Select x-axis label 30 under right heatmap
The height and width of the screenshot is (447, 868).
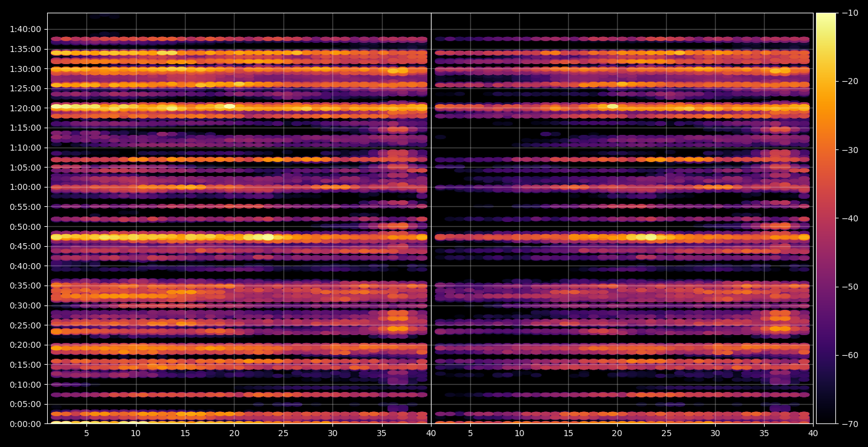point(715,433)
